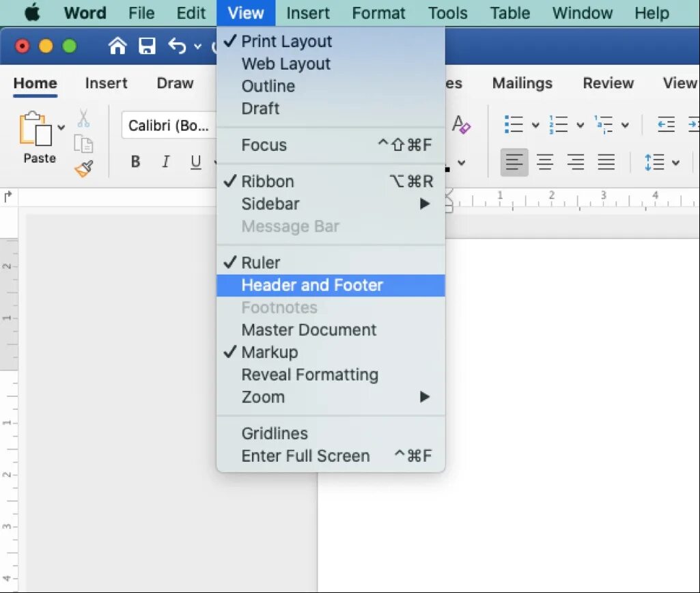Select the Format Painter brush icon

point(84,169)
